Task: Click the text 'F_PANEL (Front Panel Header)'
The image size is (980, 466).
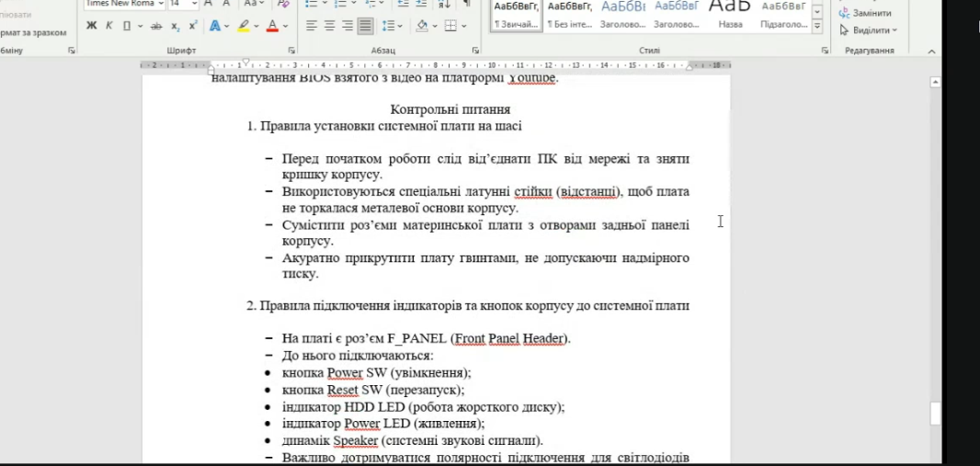Action: (479, 338)
